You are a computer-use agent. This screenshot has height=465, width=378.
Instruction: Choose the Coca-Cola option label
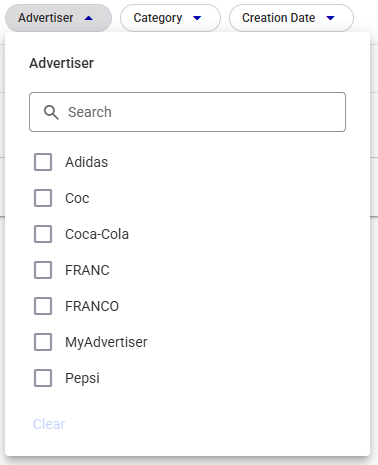tap(97, 234)
